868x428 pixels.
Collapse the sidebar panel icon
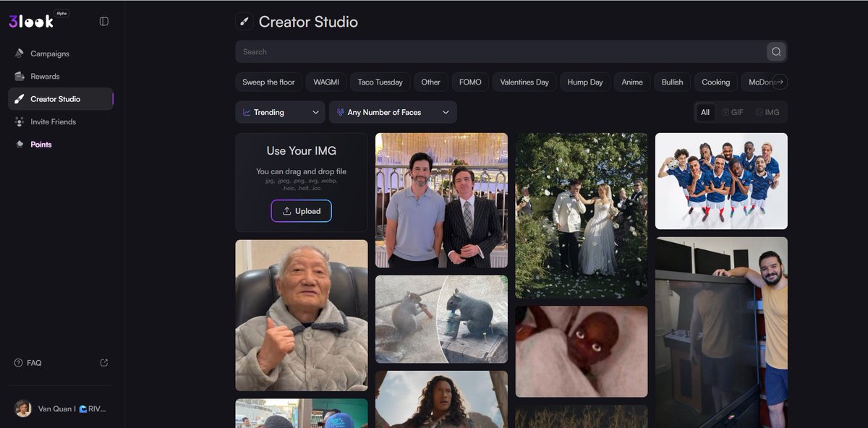(104, 22)
